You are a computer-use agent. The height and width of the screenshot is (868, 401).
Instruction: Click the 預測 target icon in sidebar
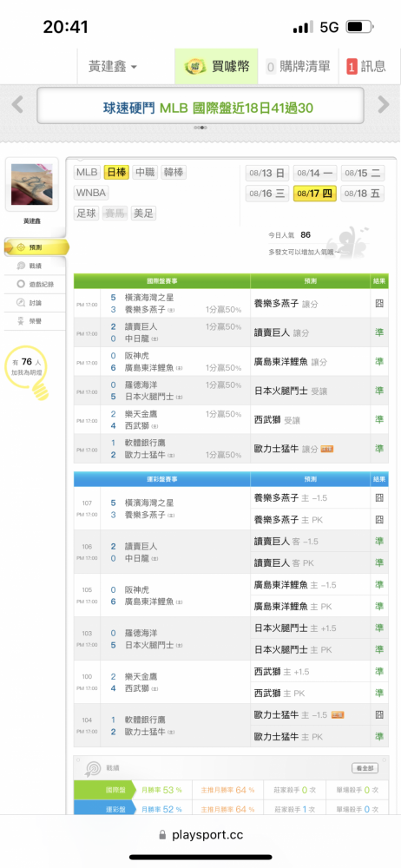pos(19,247)
